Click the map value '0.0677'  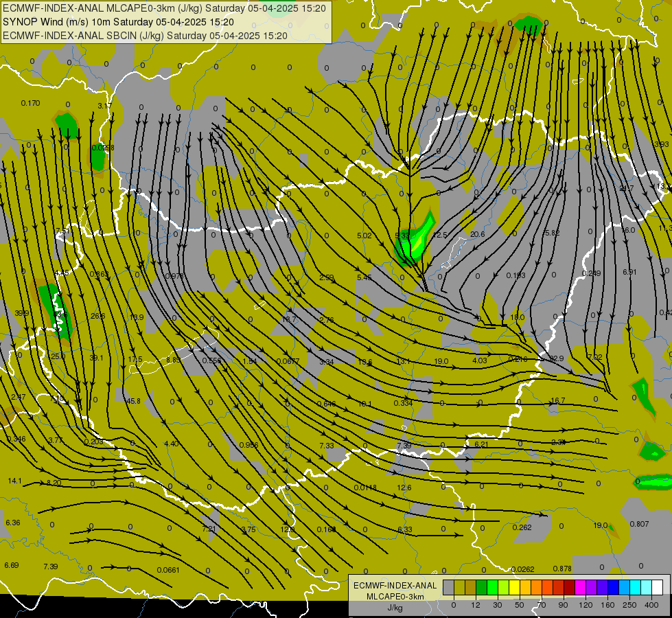click(x=288, y=362)
